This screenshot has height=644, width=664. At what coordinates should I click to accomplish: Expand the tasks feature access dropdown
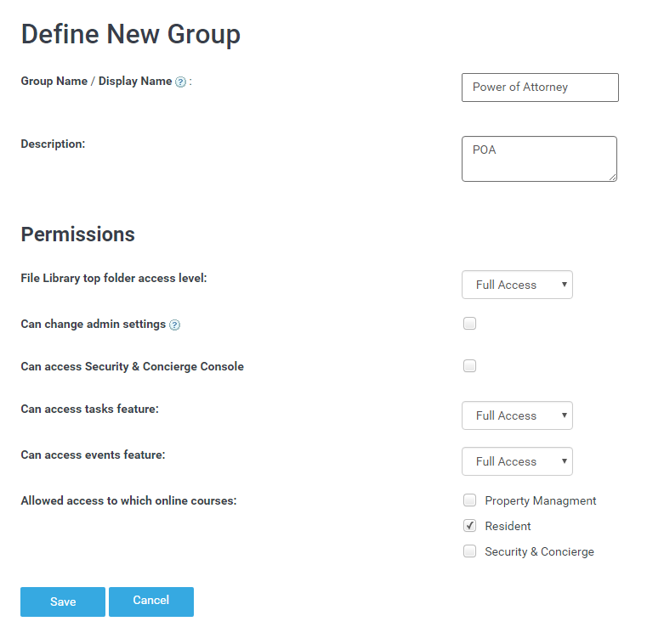tap(517, 415)
